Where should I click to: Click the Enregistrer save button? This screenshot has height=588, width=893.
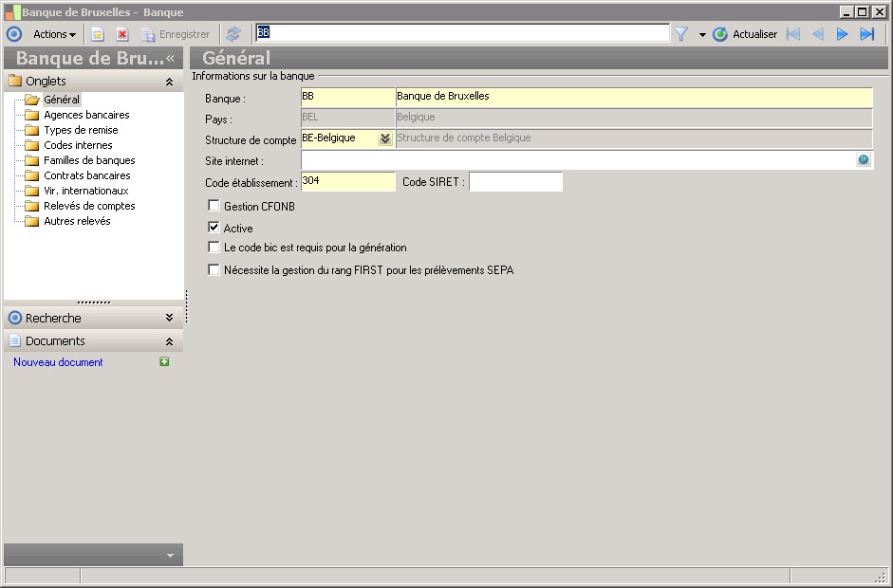point(176,34)
